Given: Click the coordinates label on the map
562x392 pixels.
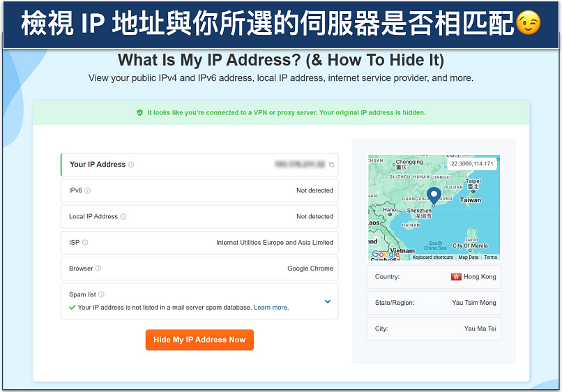Looking at the screenshot, I should 472,164.
